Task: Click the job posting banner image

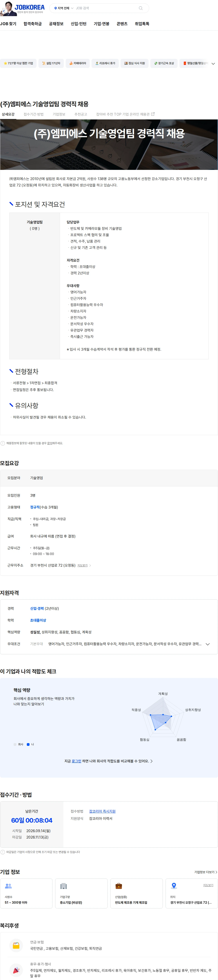Action: [x=109, y=145]
